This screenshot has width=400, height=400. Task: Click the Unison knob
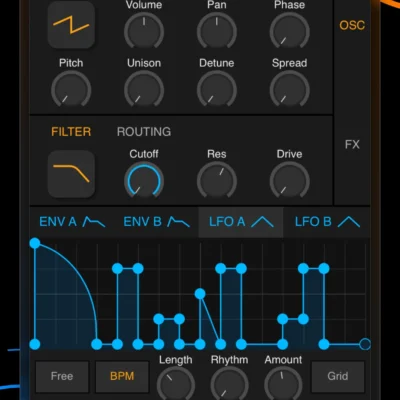(x=144, y=90)
